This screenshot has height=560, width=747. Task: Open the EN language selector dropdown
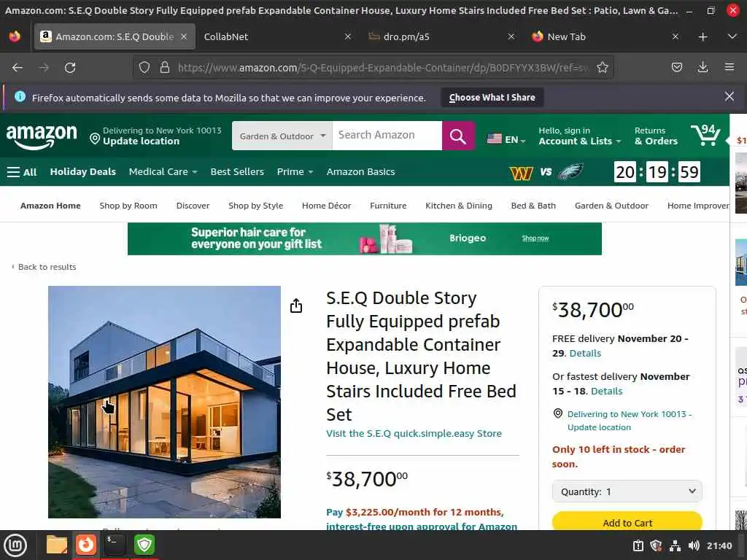(x=506, y=139)
